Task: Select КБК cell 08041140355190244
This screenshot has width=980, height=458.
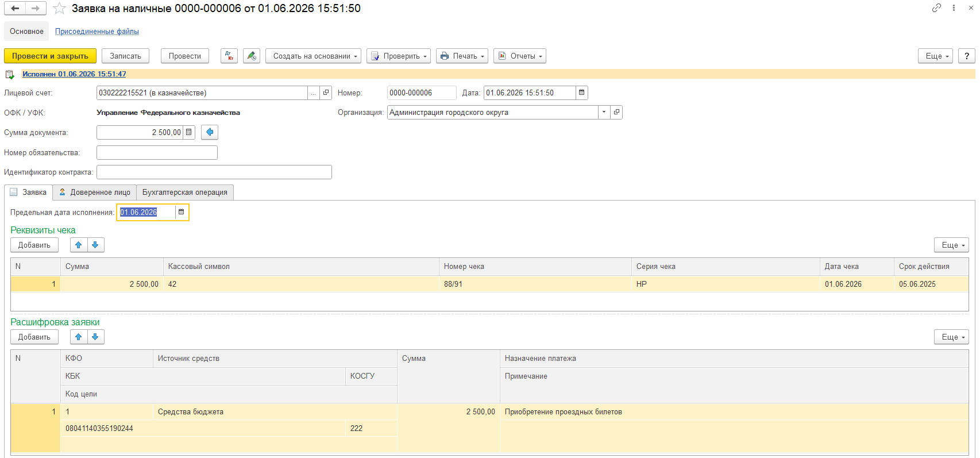Action: [x=203, y=428]
